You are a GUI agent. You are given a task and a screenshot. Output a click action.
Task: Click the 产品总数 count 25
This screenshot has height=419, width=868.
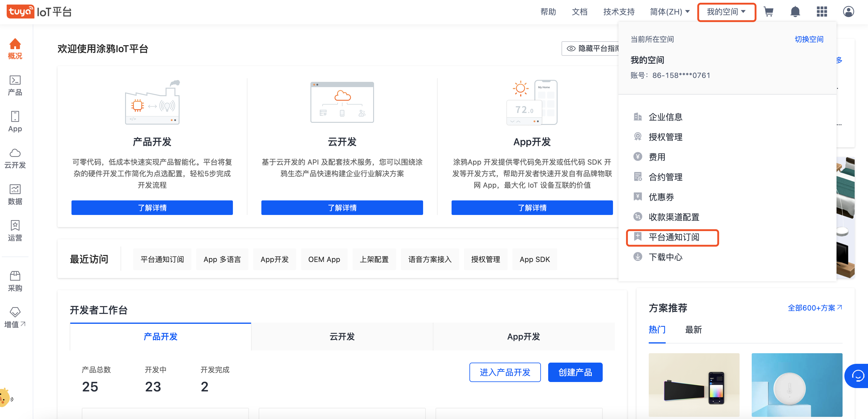click(x=90, y=387)
